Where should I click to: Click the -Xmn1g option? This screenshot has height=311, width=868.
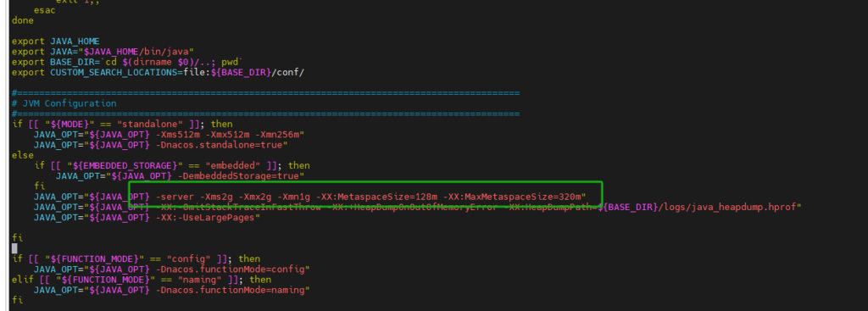pyautogui.click(x=293, y=197)
